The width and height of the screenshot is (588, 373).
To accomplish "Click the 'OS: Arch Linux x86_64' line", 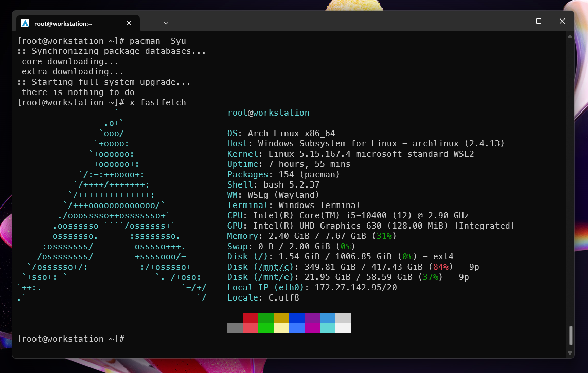I will point(281,133).
